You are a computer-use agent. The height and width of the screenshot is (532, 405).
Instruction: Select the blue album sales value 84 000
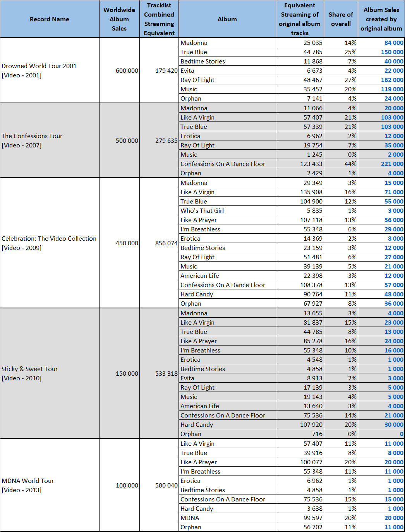coord(381,43)
